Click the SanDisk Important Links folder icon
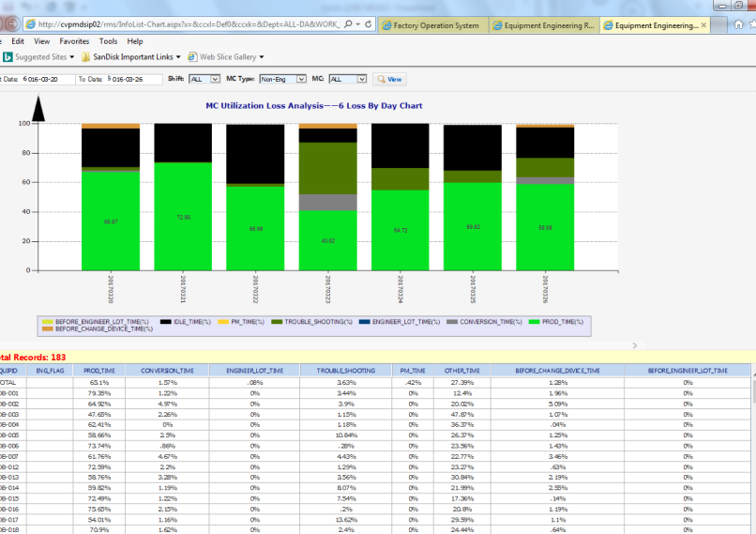This screenshot has width=756, height=534. click(x=85, y=57)
